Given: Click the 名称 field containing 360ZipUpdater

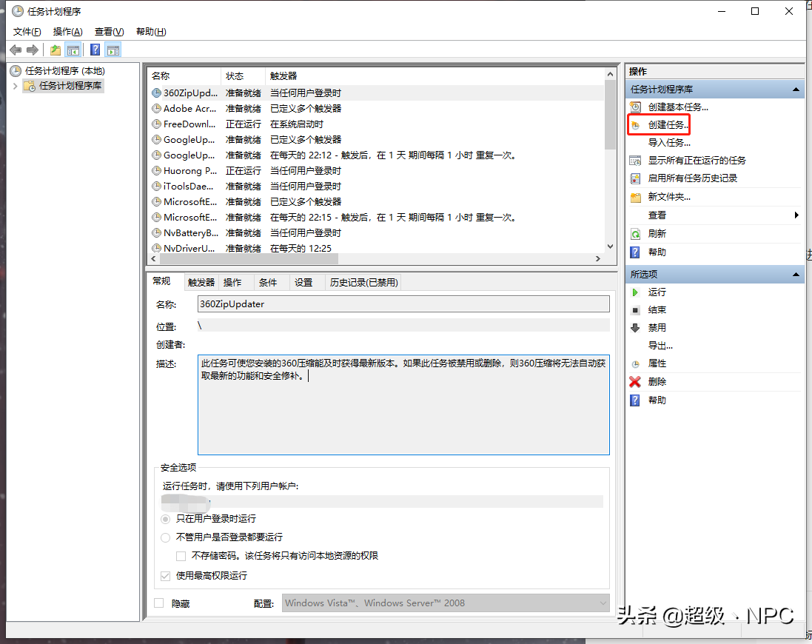Looking at the screenshot, I should click(x=403, y=304).
